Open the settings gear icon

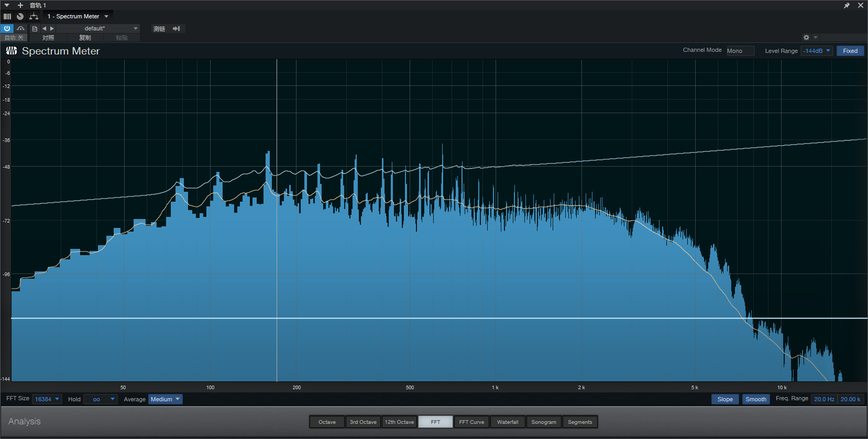coord(806,37)
